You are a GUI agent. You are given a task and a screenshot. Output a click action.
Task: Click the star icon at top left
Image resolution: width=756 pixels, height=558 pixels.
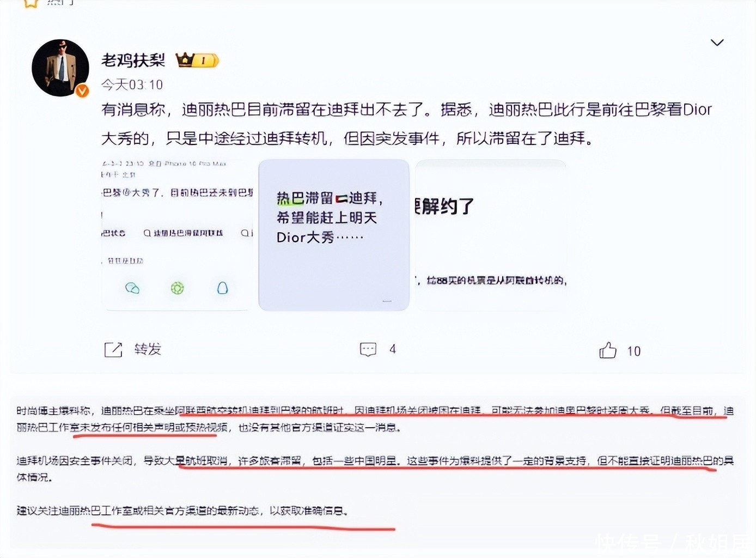click(x=31, y=3)
